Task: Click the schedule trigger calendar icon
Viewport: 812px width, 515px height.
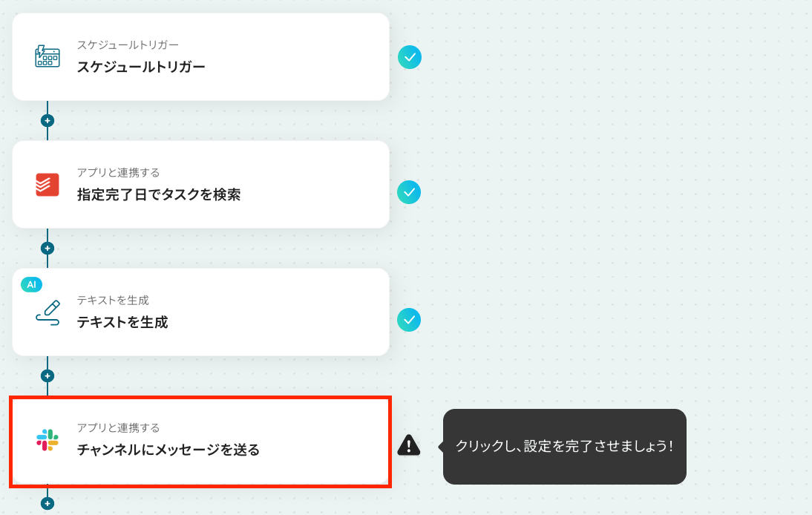Action: (x=47, y=56)
